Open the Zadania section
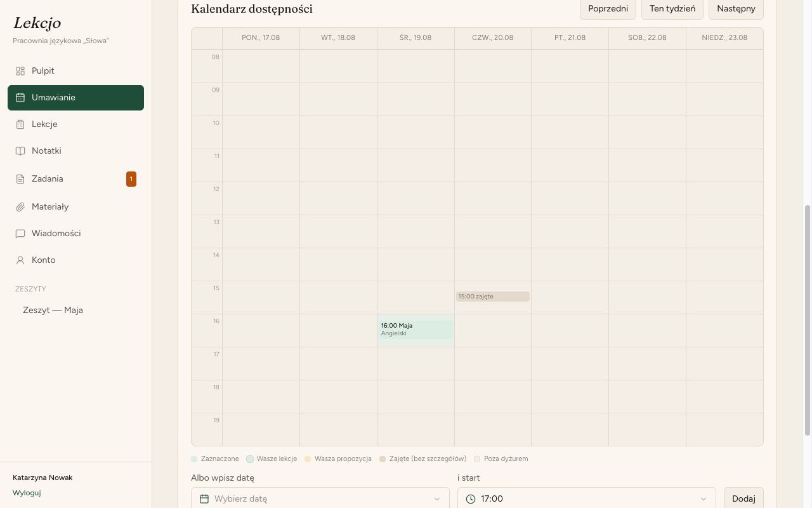 tap(76, 179)
